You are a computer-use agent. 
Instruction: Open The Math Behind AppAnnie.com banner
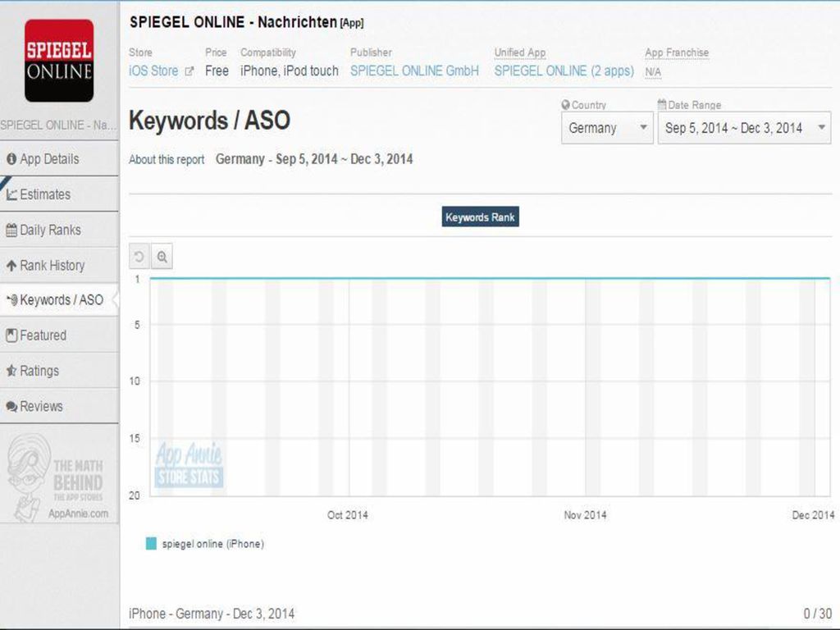click(x=59, y=477)
